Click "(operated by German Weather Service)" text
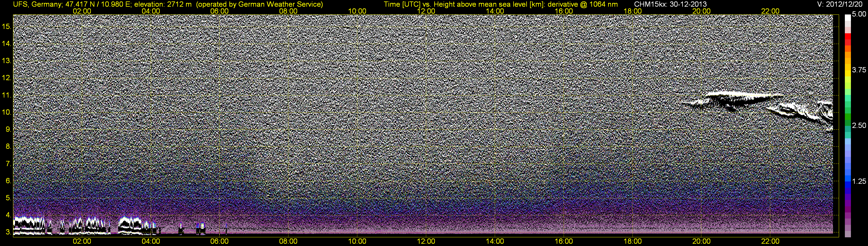Screen dimensions: 868x246 pyautogui.click(x=259, y=4)
